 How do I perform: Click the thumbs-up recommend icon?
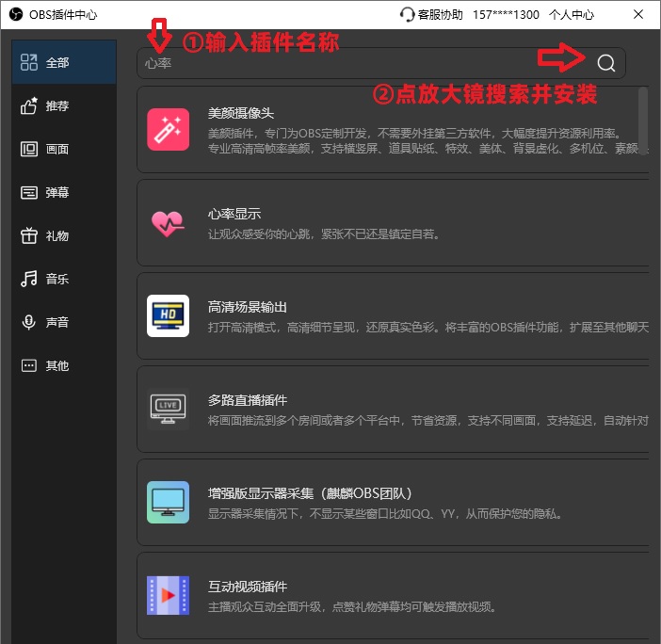[x=28, y=105]
